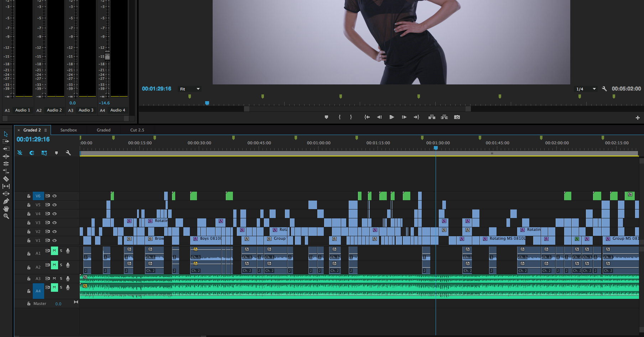Select the Razor tool
The height and width of the screenshot is (337, 644).
[6, 179]
